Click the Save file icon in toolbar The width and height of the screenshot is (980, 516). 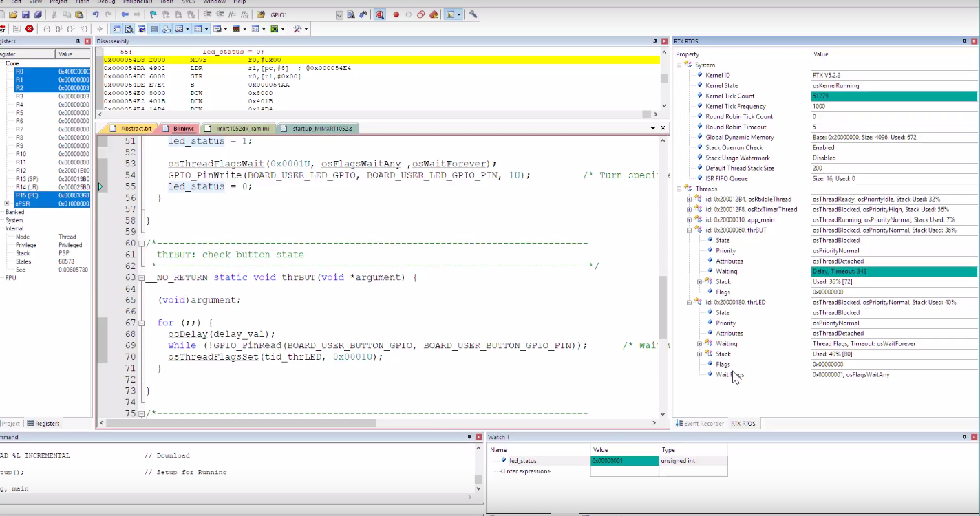pyautogui.click(x=25, y=14)
